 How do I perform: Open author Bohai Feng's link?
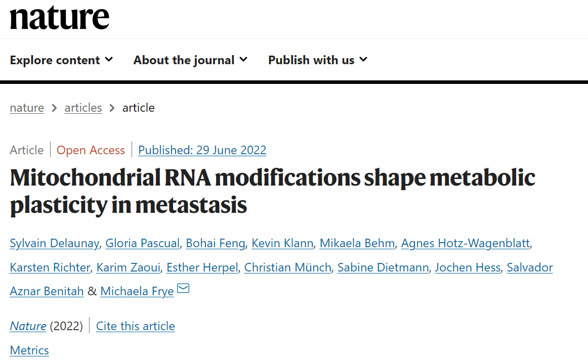[216, 243]
